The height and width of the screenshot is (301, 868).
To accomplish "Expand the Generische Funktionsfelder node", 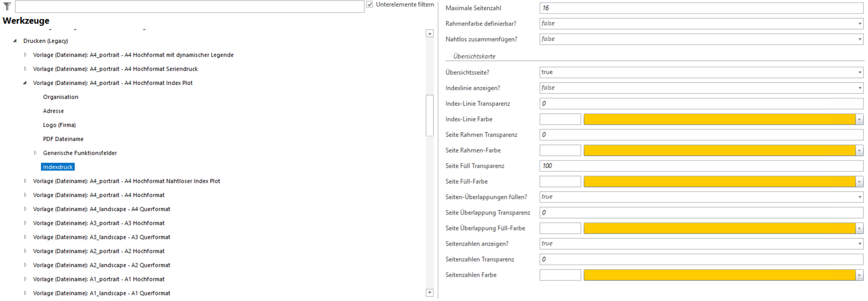I will (35, 153).
